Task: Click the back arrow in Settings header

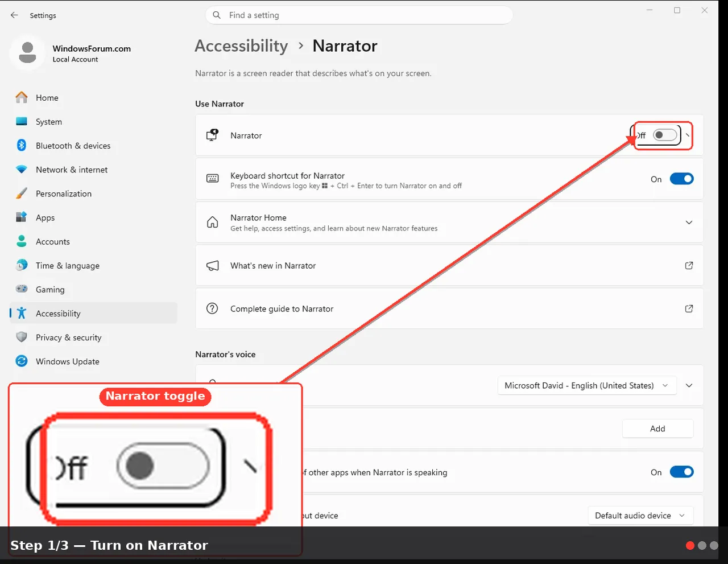Action: (14, 15)
